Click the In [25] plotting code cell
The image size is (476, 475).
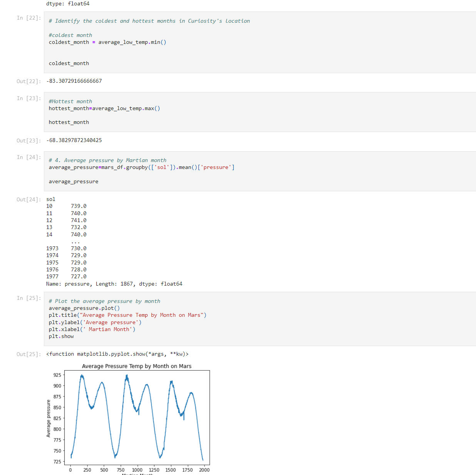tap(154, 319)
